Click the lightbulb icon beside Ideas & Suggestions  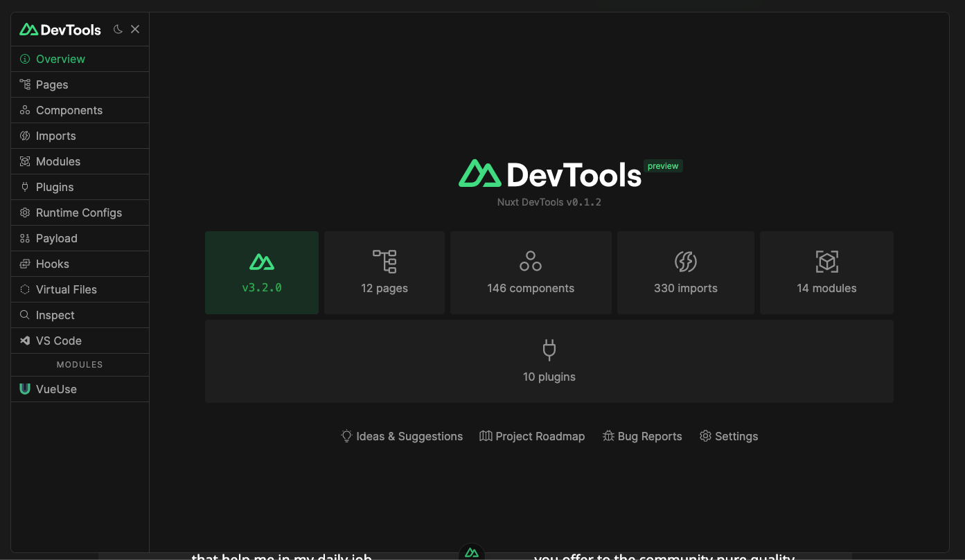[x=346, y=436]
